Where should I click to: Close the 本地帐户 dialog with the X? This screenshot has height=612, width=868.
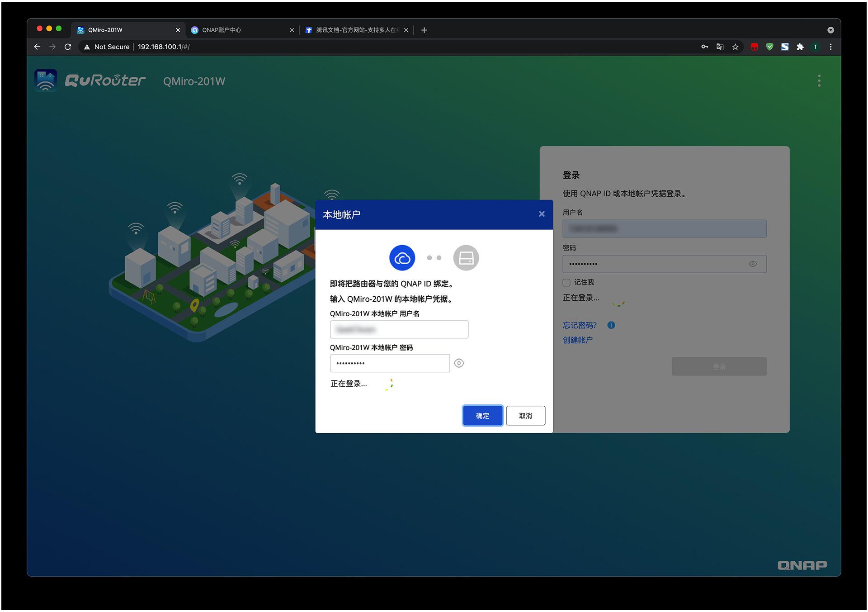point(542,214)
